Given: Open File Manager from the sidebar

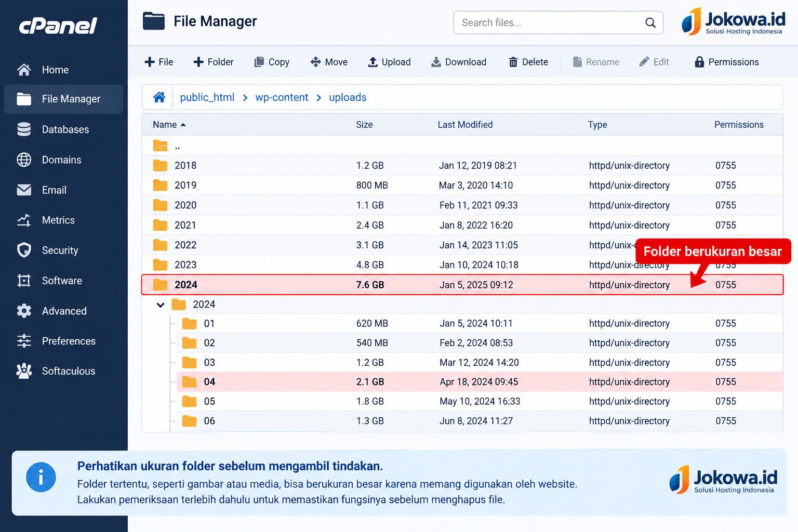Looking at the screenshot, I should (63, 99).
